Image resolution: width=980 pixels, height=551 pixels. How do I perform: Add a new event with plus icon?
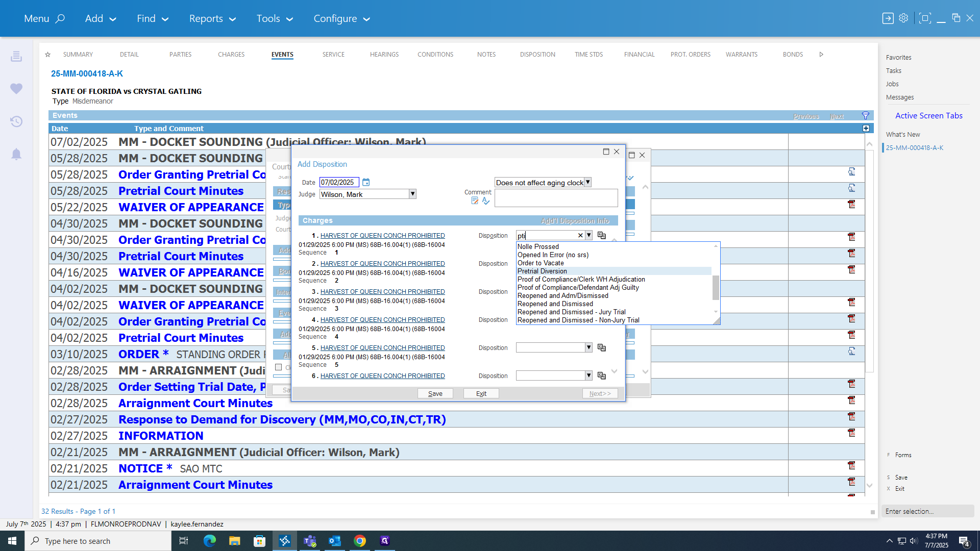(866, 129)
